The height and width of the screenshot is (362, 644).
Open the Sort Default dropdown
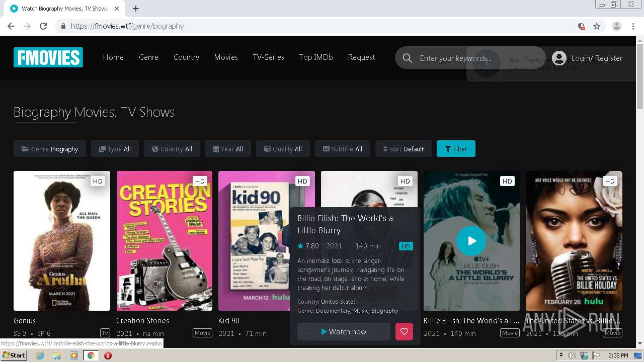(x=404, y=149)
